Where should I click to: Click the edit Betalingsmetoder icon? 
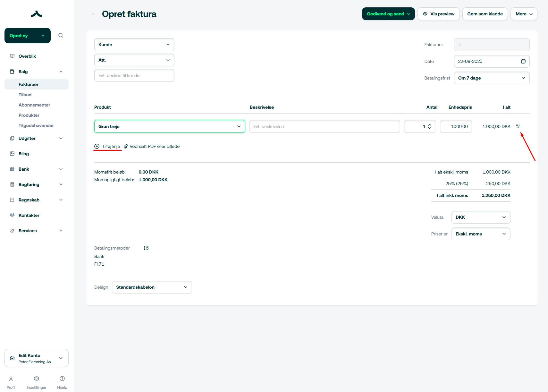[x=146, y=248]
